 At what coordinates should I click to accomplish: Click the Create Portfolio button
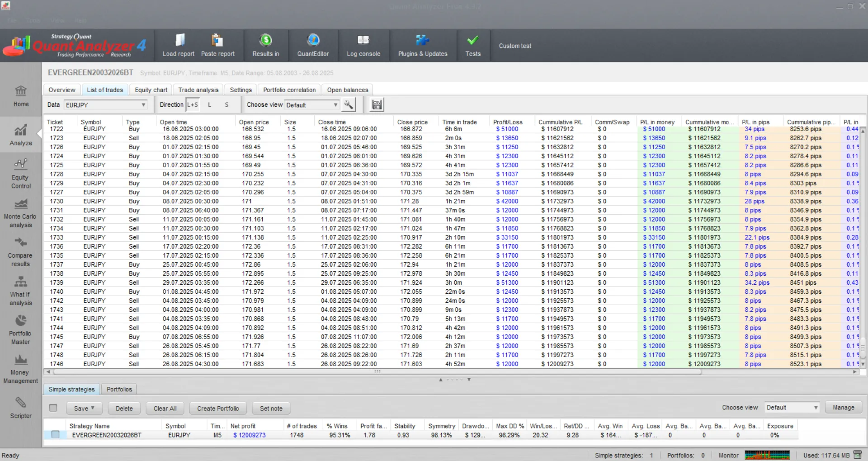click(218, 408)
